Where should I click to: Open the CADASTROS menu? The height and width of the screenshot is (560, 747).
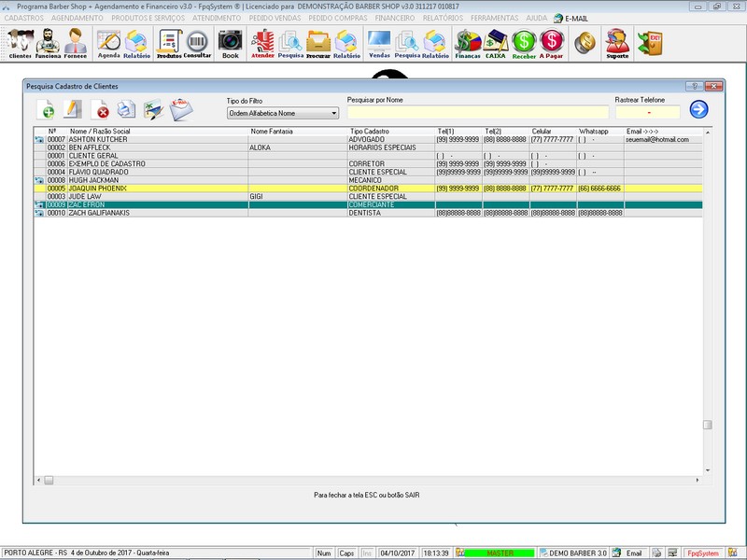[24, 18]
